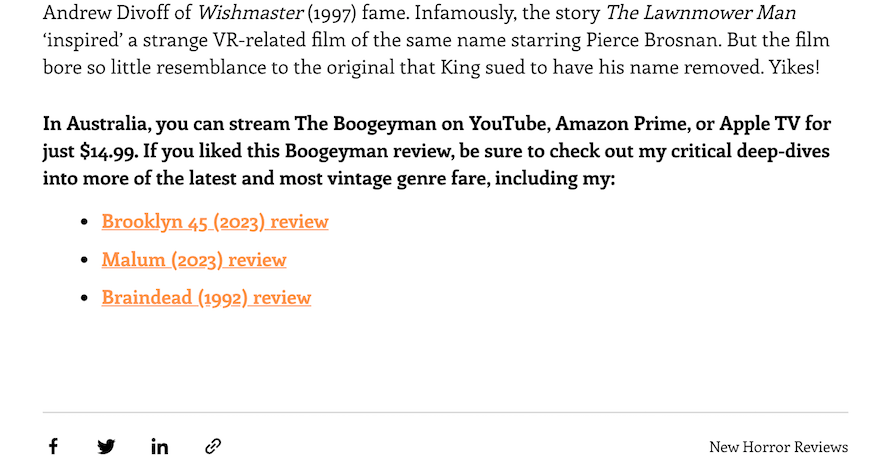Click the italic The Lawnmower Man title
This screenshot has height=468, width=880.
[700, 12]
